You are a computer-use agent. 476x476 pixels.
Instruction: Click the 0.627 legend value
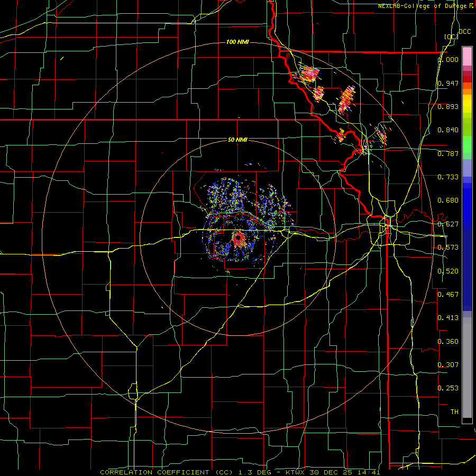(448, 224)
